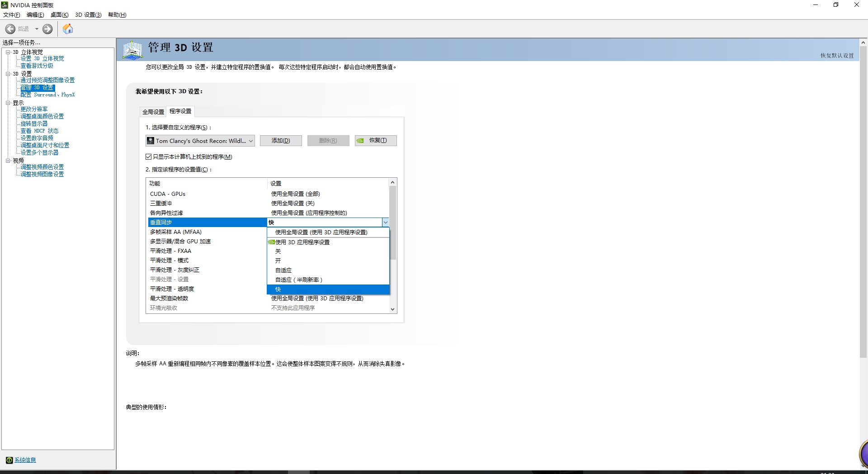Select the 最大预渲染帧数 row
Viewport: 868px width, 474px height.
click(269, 299)
